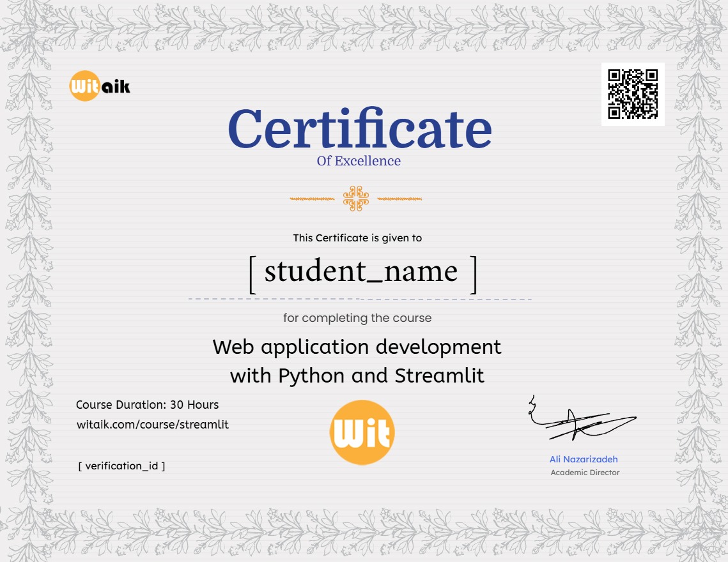Click the 'Academic Director' title
The height and width of the screenshot is (562, 728).
pyautogui.click(x=585, y=473)
